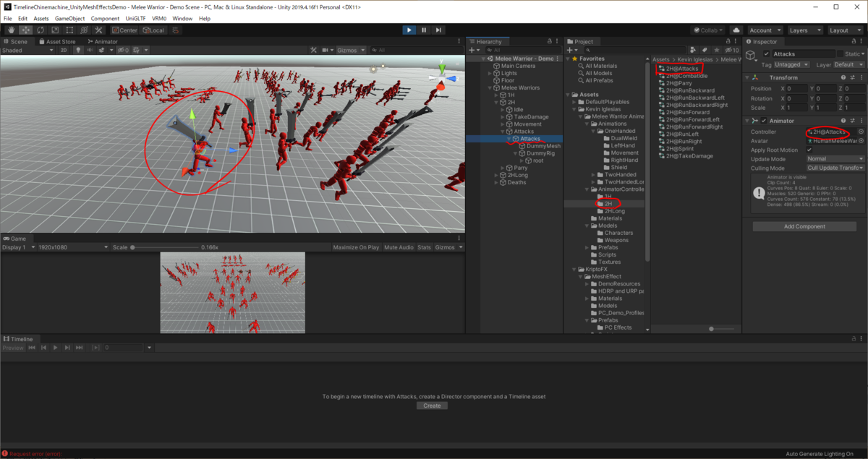Image resolution: width=868 pixels, height=459 pixels.
Task: Select All Materials favorite
Action: pos(603,66)
